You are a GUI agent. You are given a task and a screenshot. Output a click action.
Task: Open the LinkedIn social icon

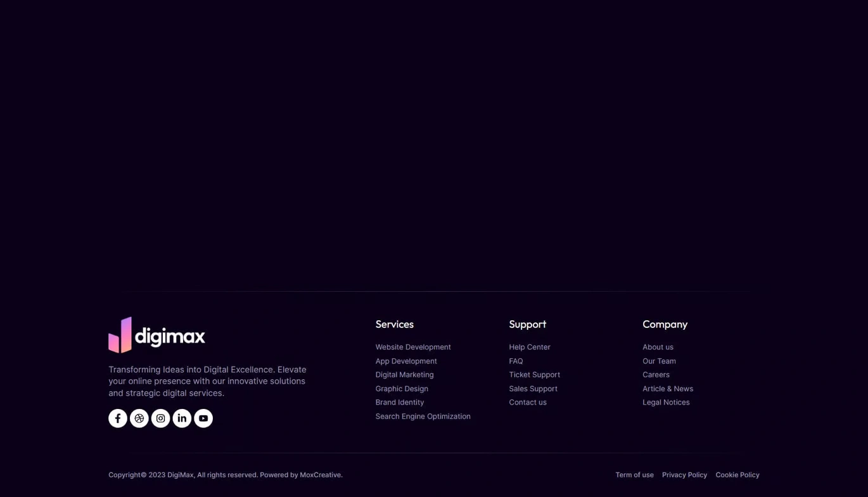(182, 418)
